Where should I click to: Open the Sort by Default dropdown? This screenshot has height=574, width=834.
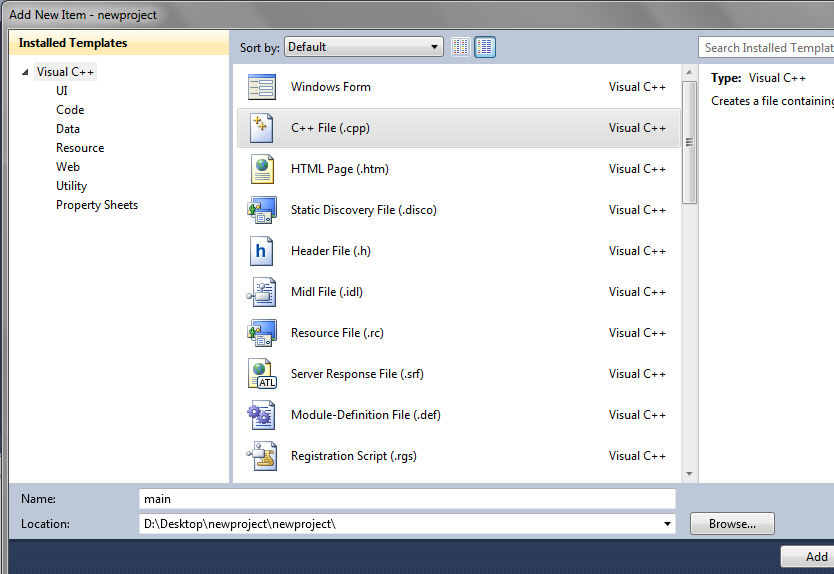pyautogui.click(x=364, y=47)
